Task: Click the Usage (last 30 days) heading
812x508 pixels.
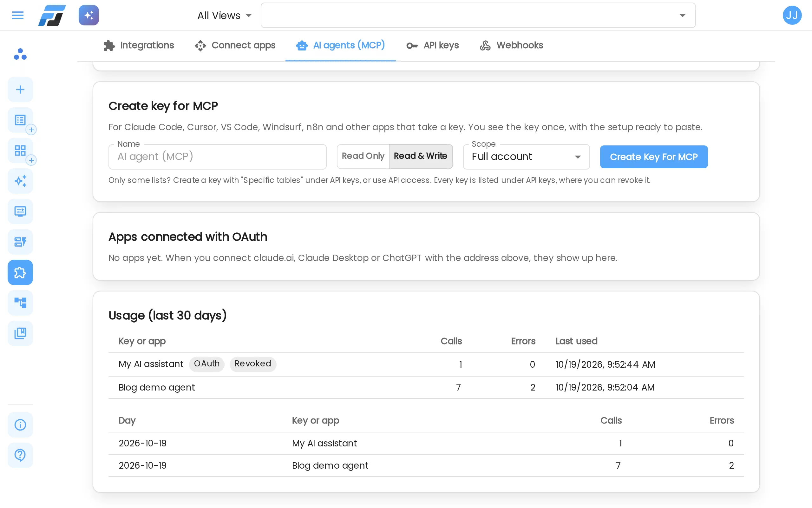Action: point(167,316)
